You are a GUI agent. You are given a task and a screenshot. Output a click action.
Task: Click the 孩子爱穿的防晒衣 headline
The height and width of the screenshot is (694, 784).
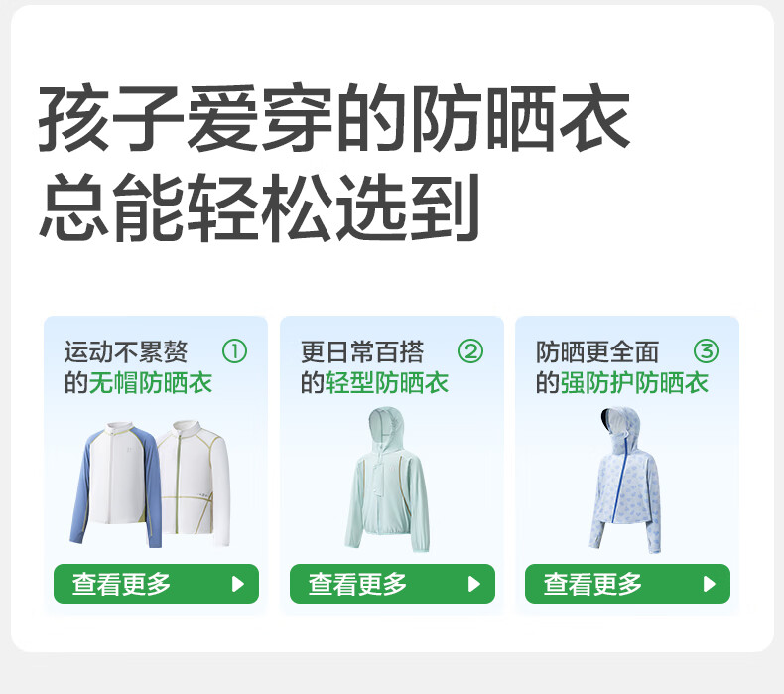[334, 118]
